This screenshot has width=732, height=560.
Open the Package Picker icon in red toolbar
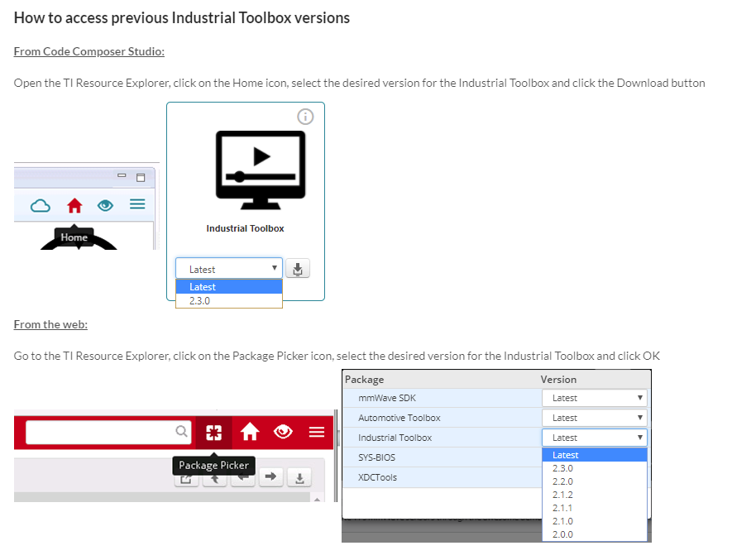pos(214,433)
